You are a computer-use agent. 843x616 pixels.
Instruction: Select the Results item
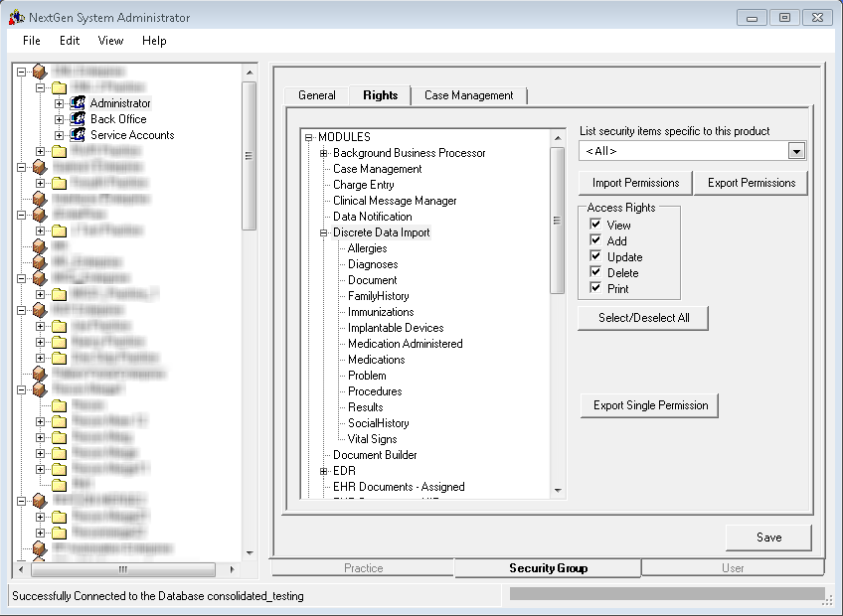[365, 407]
